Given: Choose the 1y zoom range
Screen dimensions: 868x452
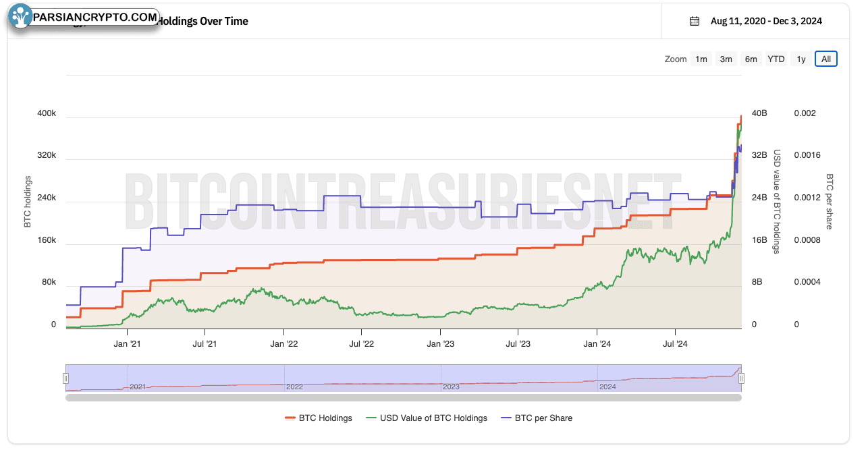Looking at the screenshot, I should point(801,59).
